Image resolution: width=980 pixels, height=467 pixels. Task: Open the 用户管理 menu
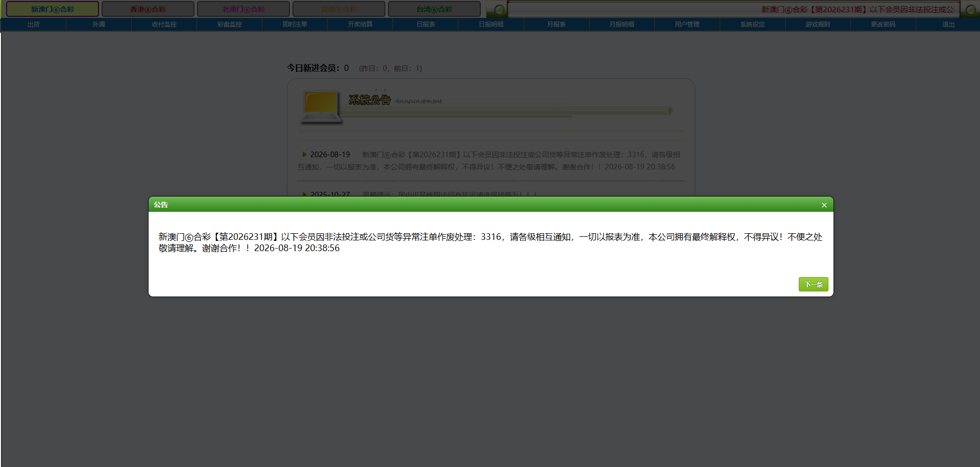687,24
